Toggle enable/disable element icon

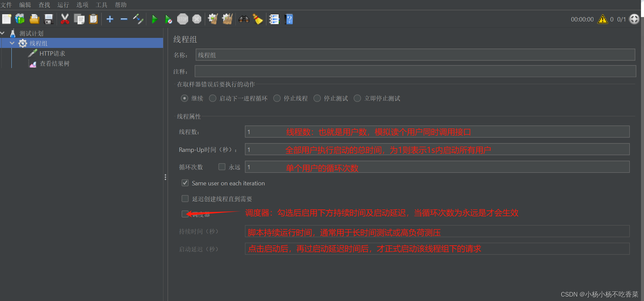coord(138,19)
